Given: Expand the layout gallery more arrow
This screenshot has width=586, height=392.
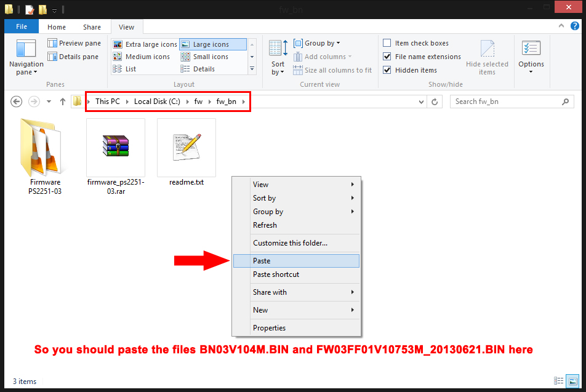Looking at the screenshot, I should point(252,69).
